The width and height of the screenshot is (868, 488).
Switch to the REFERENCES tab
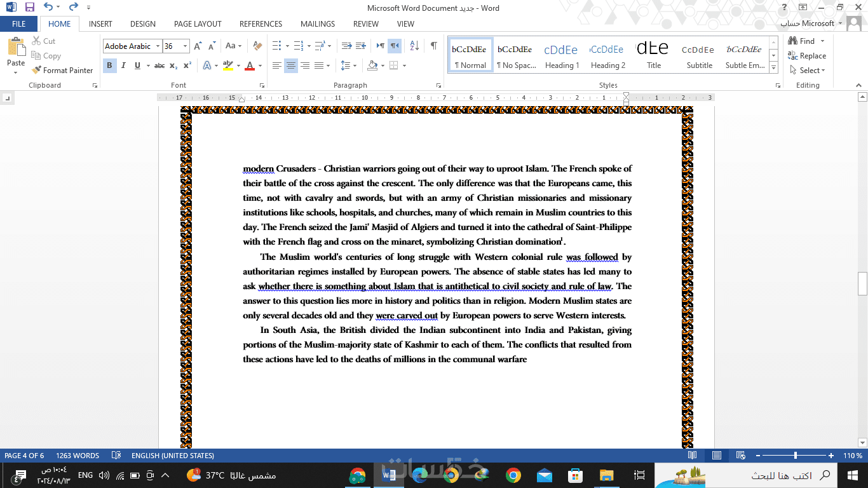tap(261, 24)
